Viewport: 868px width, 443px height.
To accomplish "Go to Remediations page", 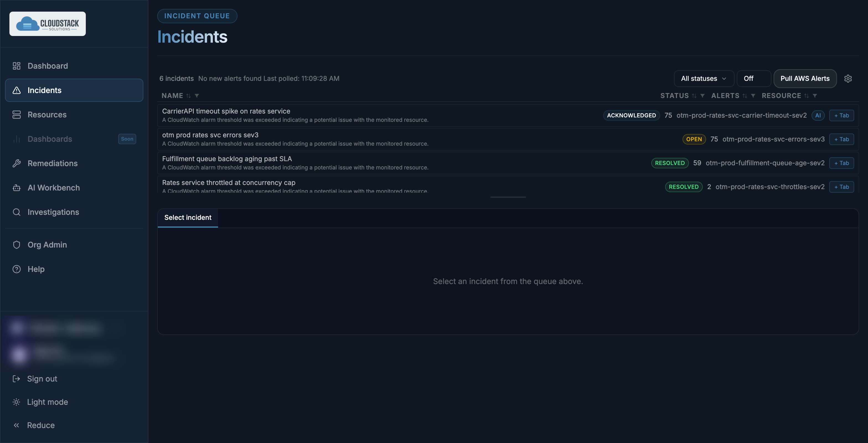I will (74, 163).
